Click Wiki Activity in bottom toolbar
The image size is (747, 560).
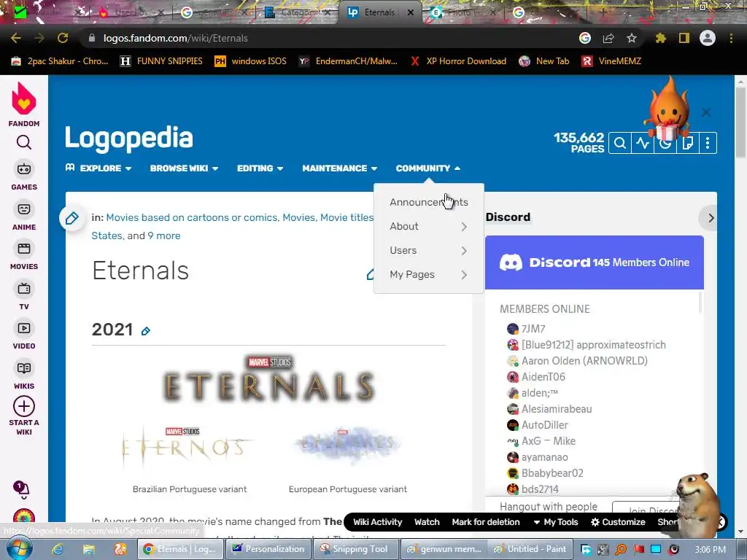377,522
